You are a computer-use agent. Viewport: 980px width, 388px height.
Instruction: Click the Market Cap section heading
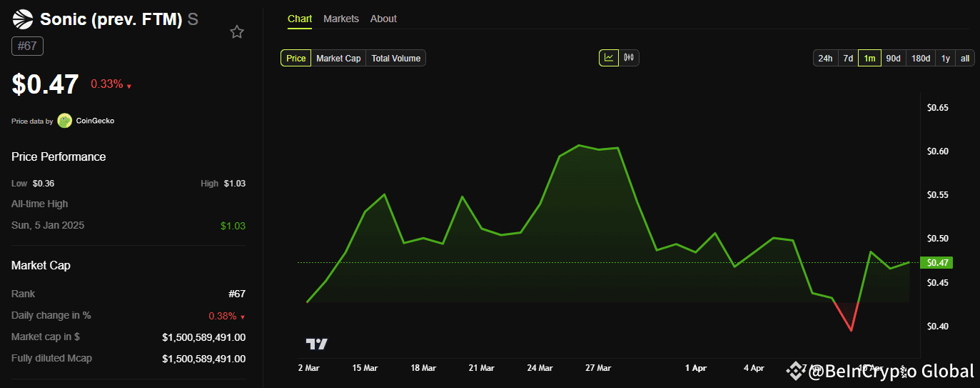[41, 265]
